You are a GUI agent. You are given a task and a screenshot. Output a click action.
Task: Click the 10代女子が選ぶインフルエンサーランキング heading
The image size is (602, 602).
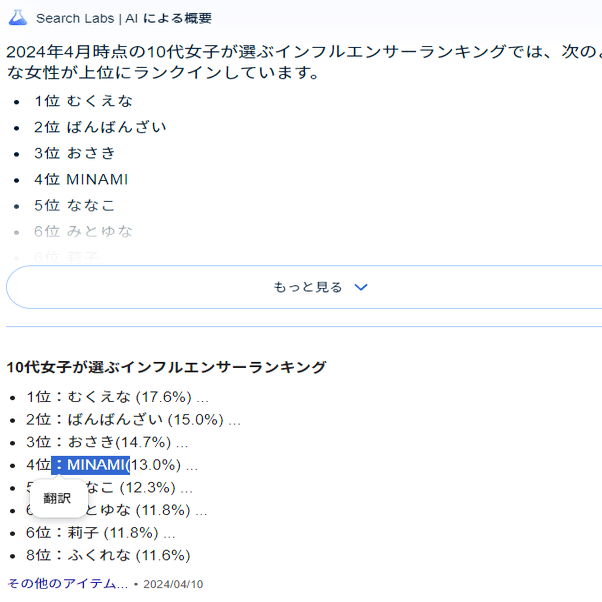(166, 367)
